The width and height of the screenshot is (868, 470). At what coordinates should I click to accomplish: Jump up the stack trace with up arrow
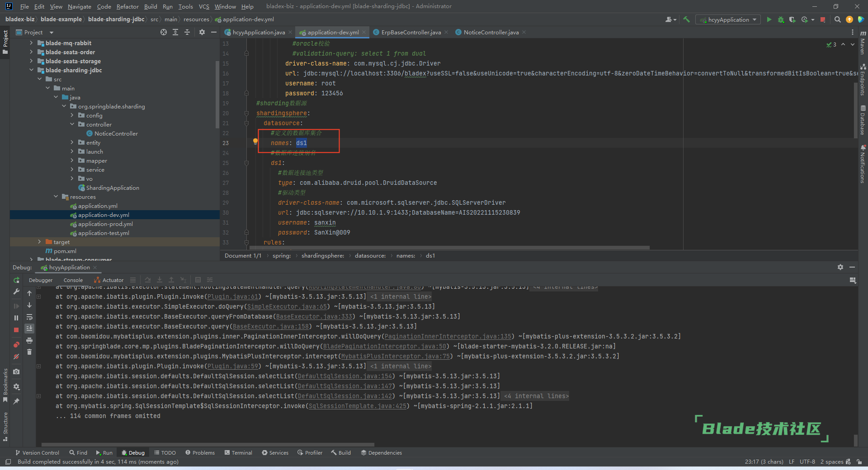29,293
